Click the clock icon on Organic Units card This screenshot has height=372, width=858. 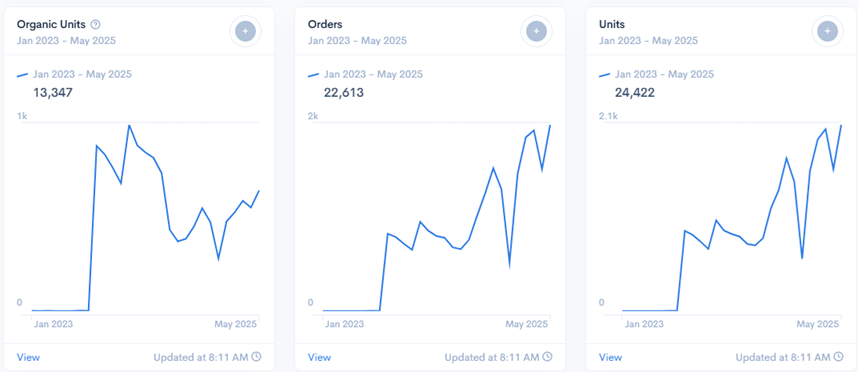[x=256, y=357]
